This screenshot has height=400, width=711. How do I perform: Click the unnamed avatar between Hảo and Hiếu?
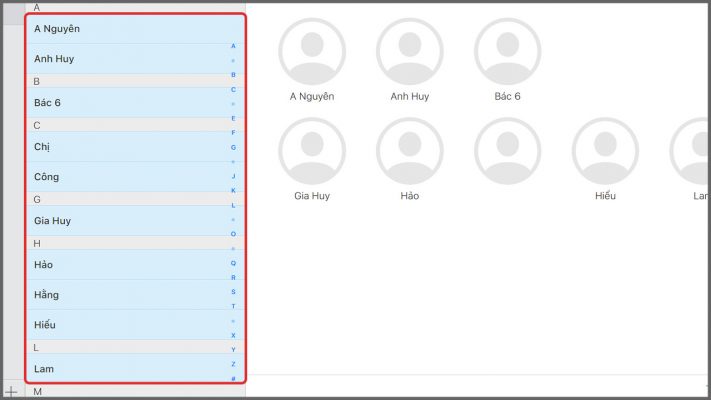(507, 151)
